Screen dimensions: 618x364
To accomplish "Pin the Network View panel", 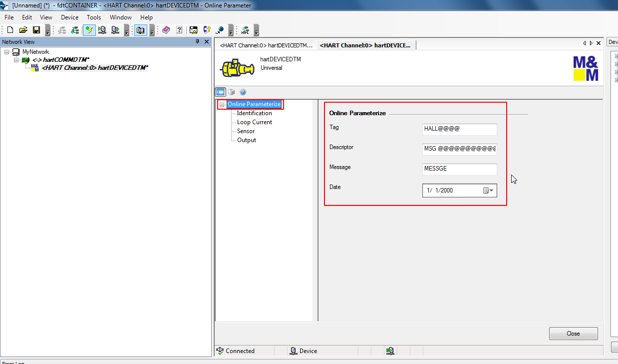I will pyautogui.click(x=198, y=42).
